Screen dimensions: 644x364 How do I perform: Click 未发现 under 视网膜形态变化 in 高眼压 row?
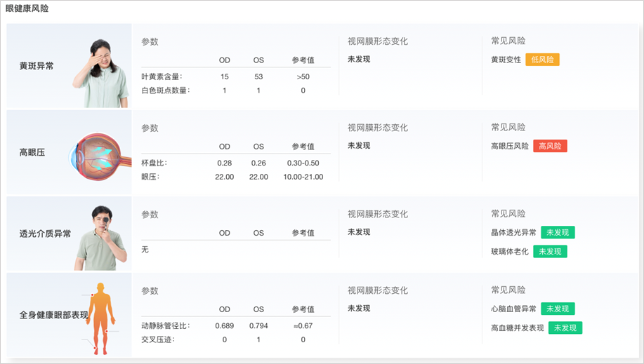tap(359, 146)
